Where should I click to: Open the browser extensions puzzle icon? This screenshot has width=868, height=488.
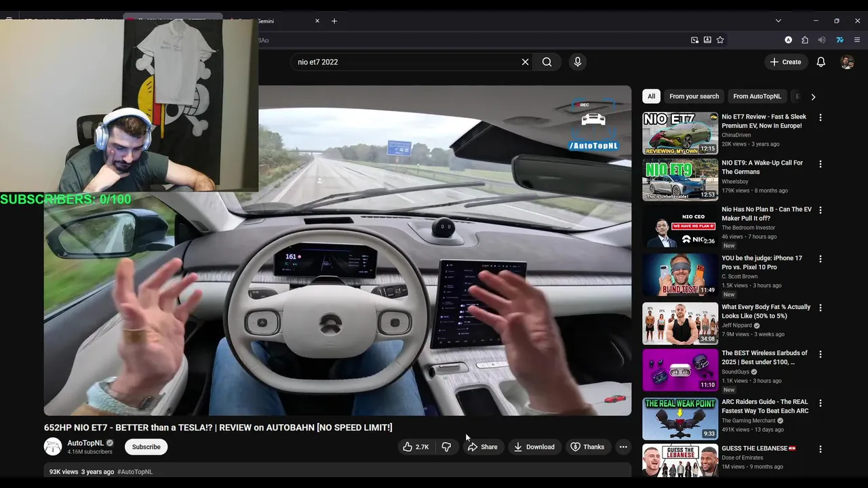(x=805, y=40)
